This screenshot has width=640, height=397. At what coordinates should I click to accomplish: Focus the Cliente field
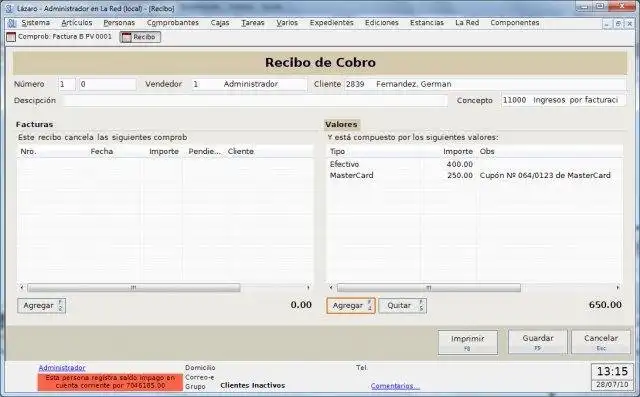point(485,84)
